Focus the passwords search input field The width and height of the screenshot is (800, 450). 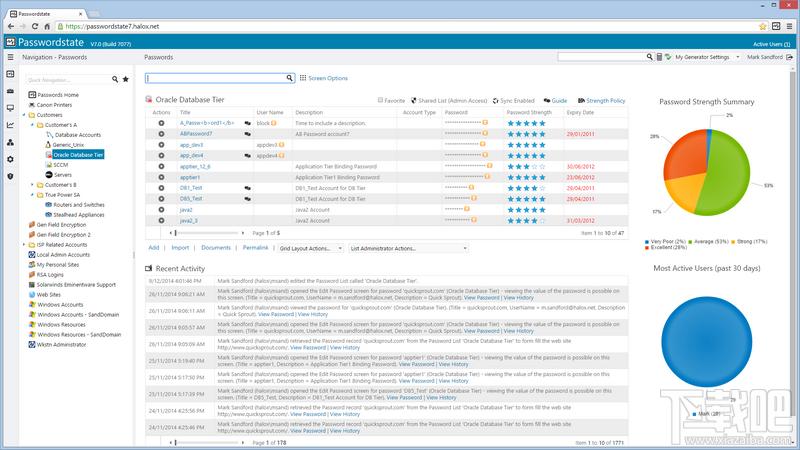click(x=216, y=78)
